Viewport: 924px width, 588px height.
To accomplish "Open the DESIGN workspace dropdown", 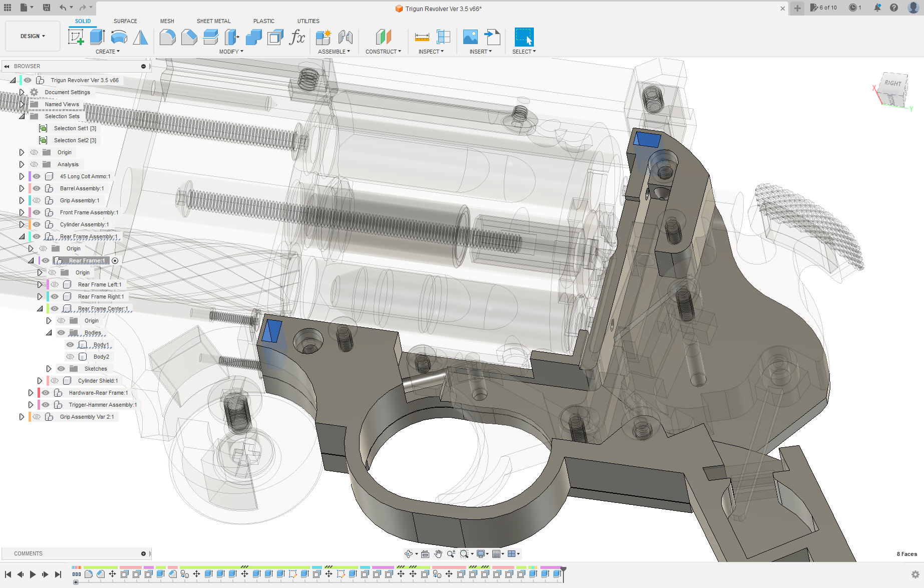I will (33, 36).
